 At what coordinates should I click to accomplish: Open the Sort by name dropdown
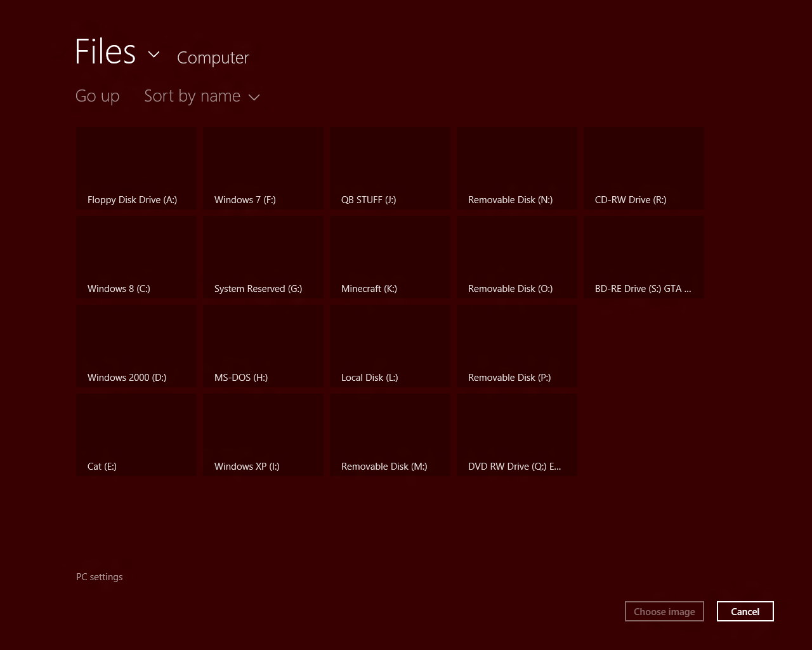click(202, 96)
